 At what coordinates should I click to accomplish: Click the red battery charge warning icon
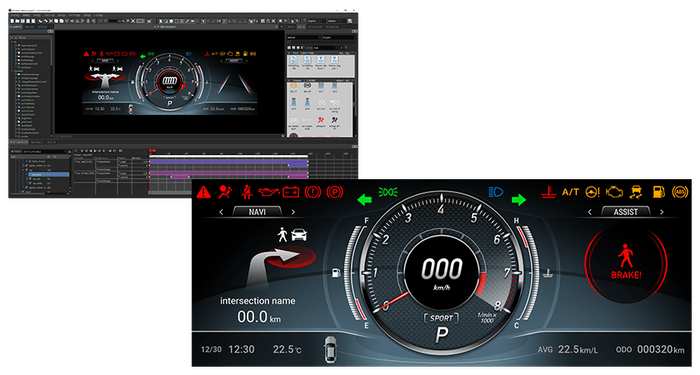click(291, 192)
